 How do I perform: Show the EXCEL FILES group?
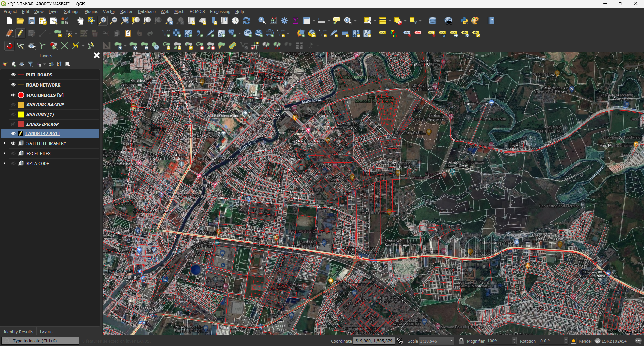click(x=13, y=153)
